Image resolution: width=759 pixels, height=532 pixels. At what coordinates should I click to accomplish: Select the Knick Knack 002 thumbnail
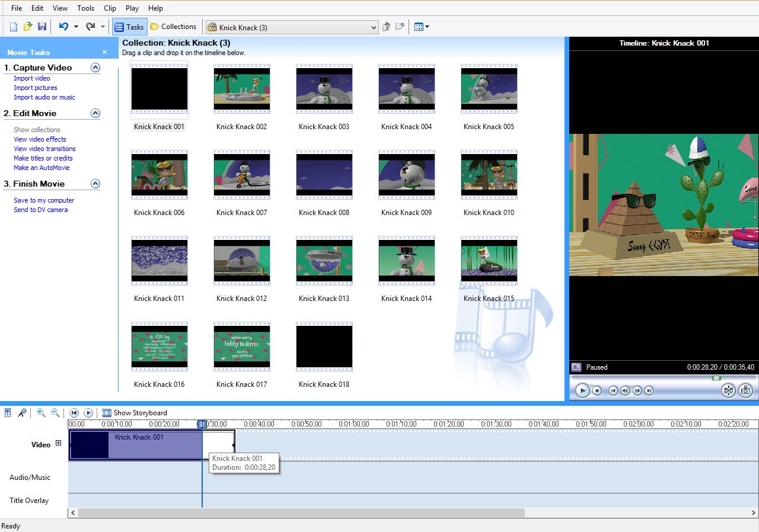[x=241, y=89]
